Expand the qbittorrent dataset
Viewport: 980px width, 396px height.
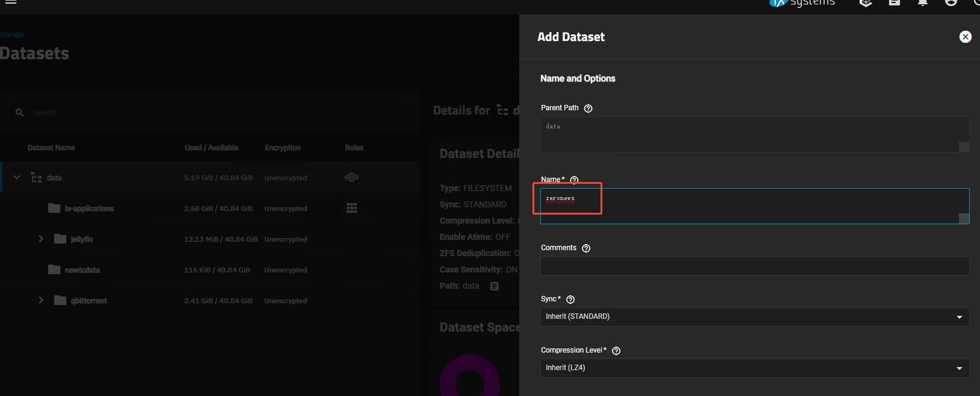[x=41, y=301]
